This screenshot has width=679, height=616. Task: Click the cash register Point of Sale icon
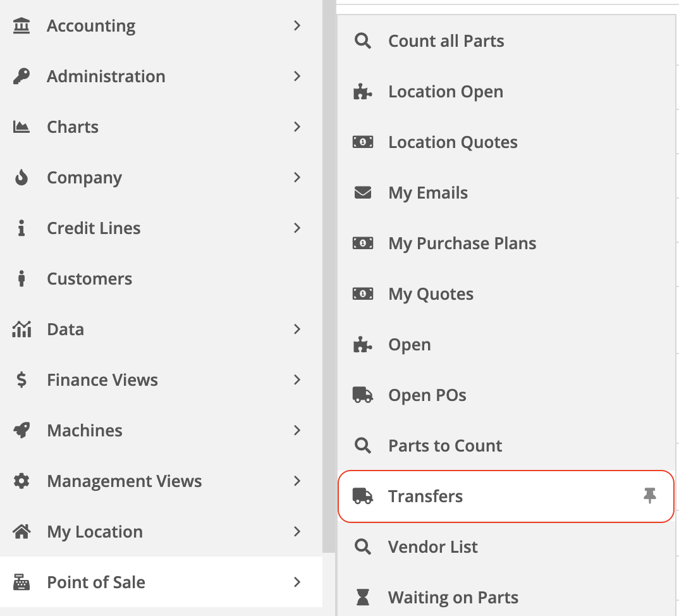coord(21,582)
